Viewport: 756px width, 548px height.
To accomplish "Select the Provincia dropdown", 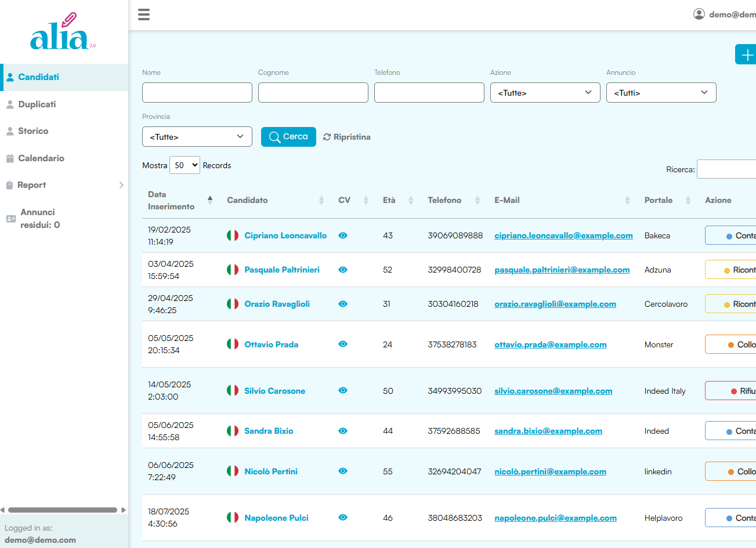I will coord(197,136).
